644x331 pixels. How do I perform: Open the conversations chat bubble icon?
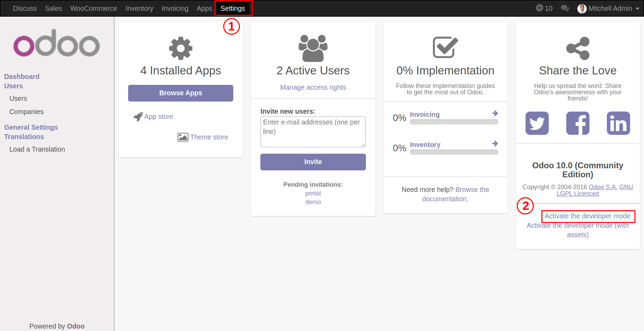565,8
